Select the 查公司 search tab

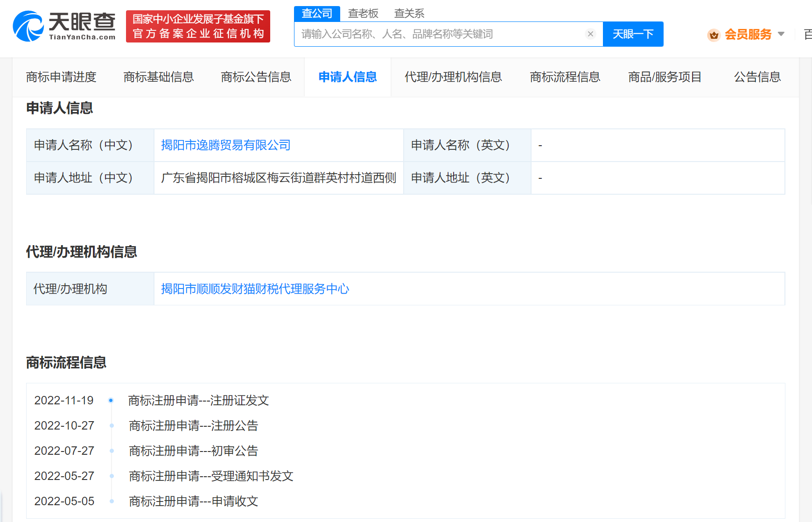point(317,13)
